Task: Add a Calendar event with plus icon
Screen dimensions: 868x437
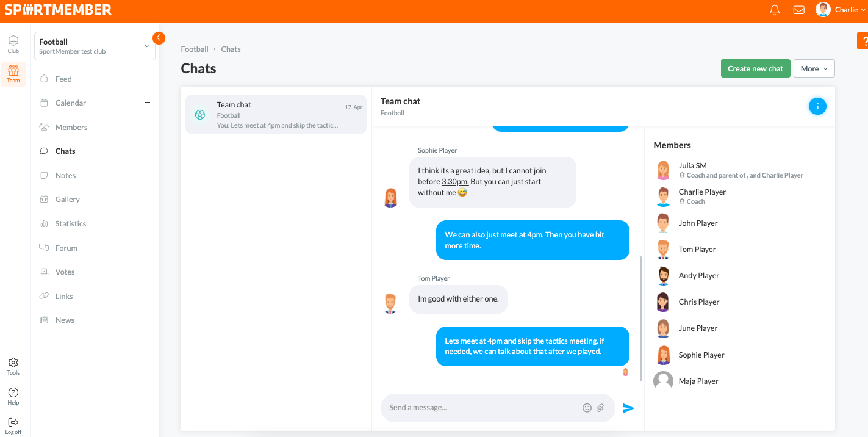Action: [148, 103]
